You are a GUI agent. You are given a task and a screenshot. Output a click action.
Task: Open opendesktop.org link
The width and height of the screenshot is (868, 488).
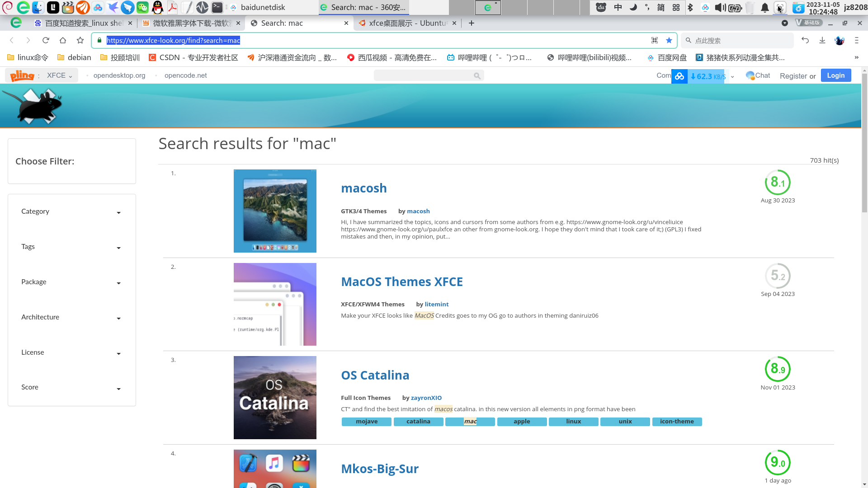(x=119, y=75)
